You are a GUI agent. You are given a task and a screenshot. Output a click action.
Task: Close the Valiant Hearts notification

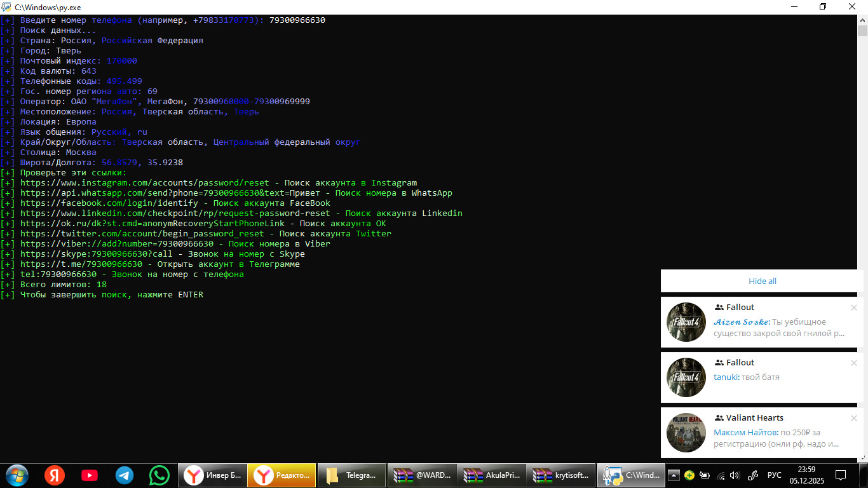coord(853,418)
